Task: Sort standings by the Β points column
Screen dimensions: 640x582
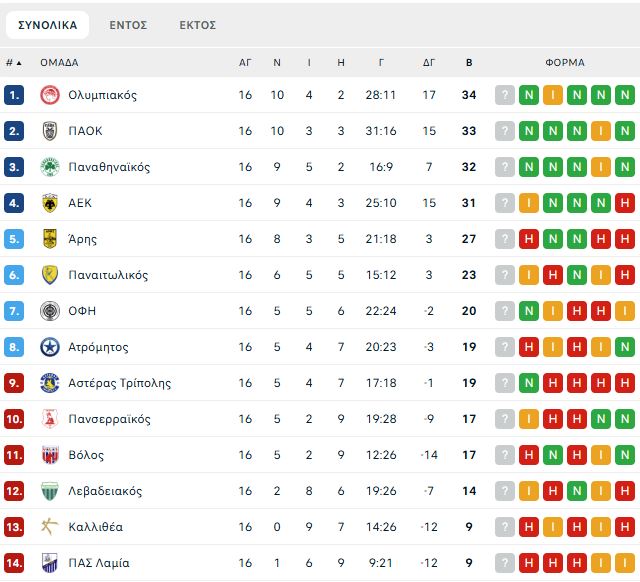Action: click(469, 62)
